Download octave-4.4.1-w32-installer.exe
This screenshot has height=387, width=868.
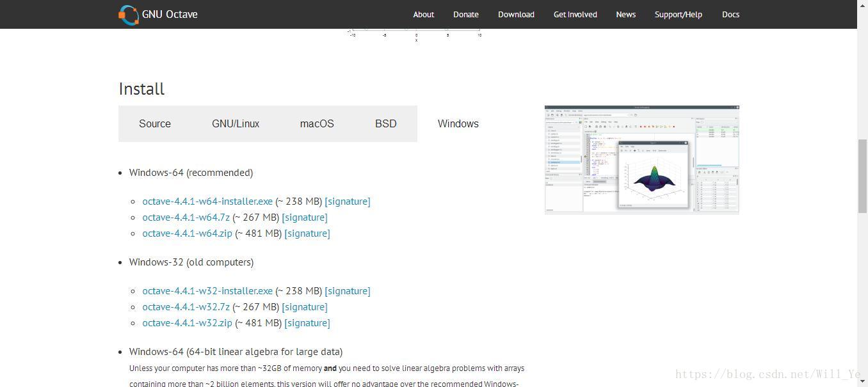pyautogui.click(x=207, y=291)
